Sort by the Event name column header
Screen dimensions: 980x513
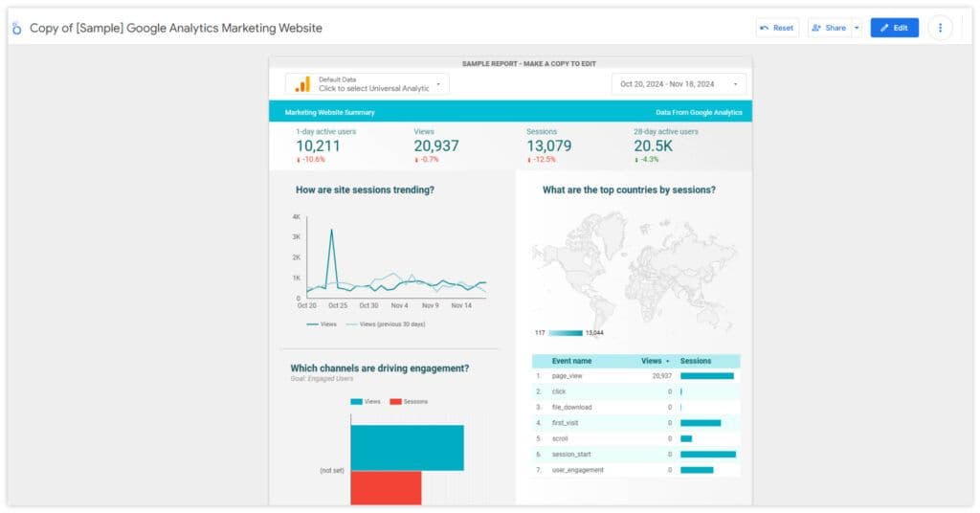coord(571,361)
